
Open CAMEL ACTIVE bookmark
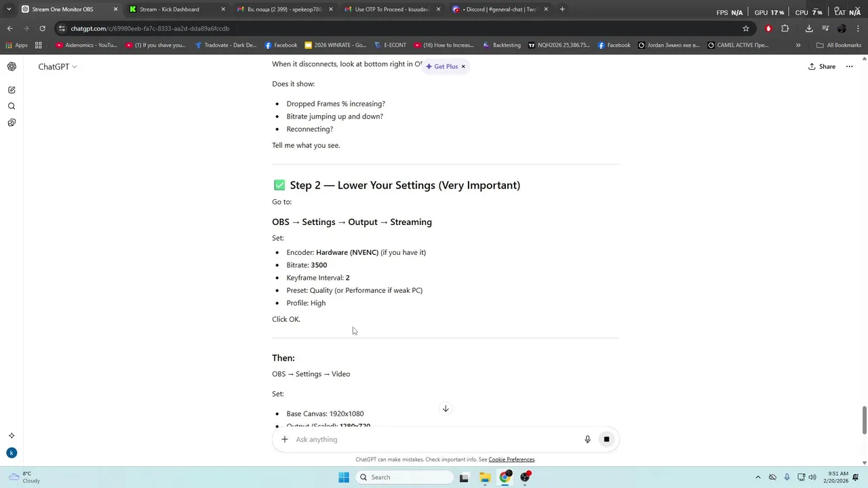coord(738,45)
